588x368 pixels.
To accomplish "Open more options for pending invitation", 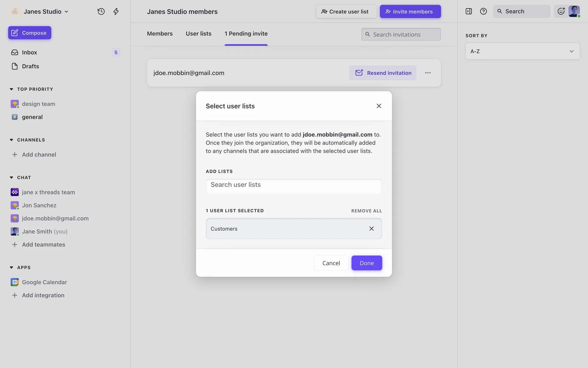I will pyautogui.click(x=428, y=73).
